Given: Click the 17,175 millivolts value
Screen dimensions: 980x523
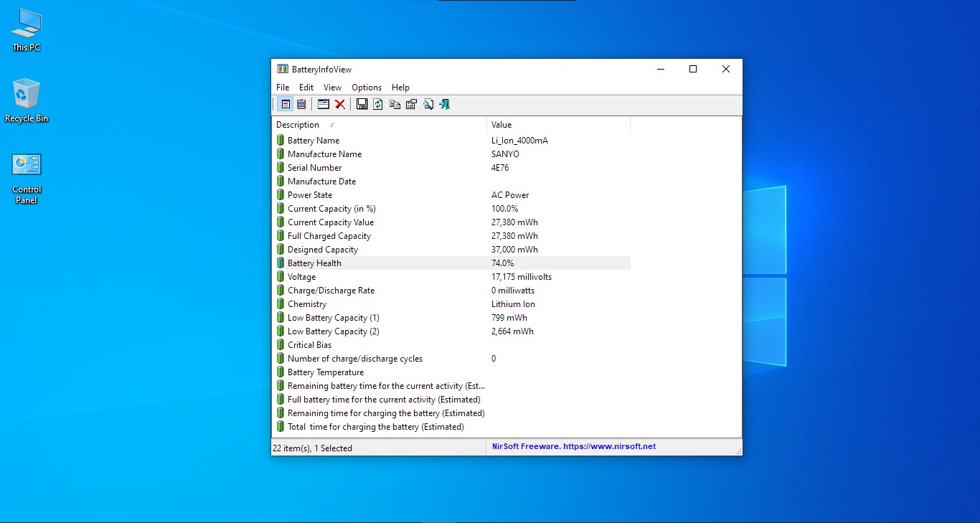Looking at the screenshot, I should pyautogui.click(x=522, y=277).
